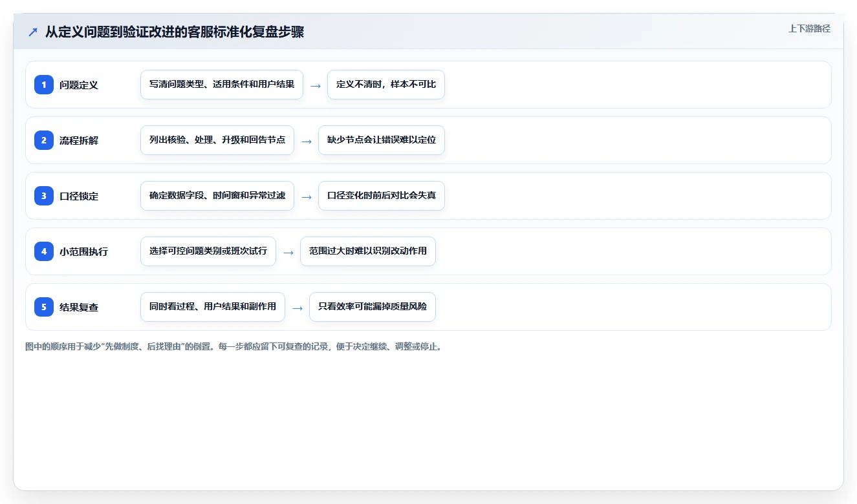Click the 流程拆解 step title
Screen dimensions: 857x504
point(79,140)
